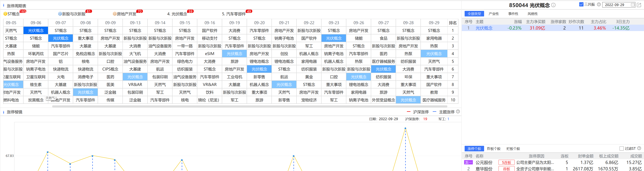
Task: Enable the 过滤ST checkbox
Action: [x=622, y=149]
